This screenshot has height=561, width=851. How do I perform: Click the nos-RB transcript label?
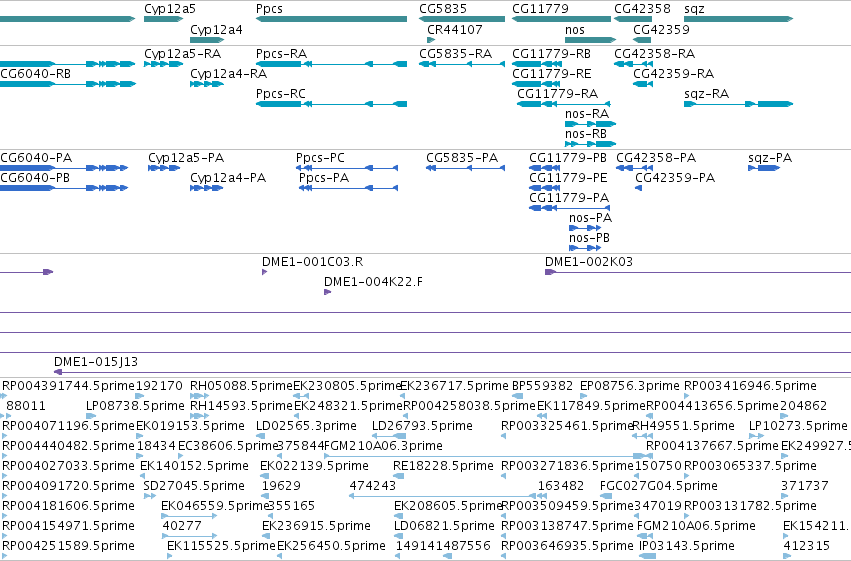tap(586, 133)
